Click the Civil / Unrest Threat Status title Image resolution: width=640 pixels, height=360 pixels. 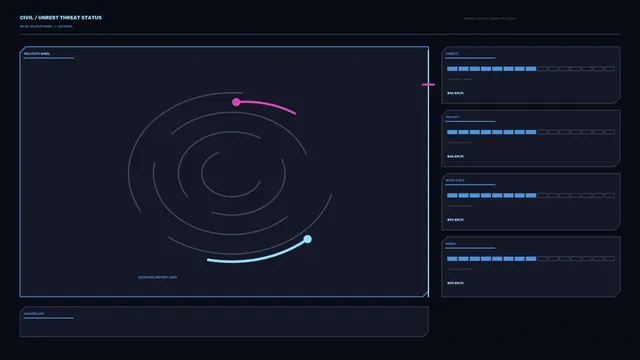click(61, 18)
